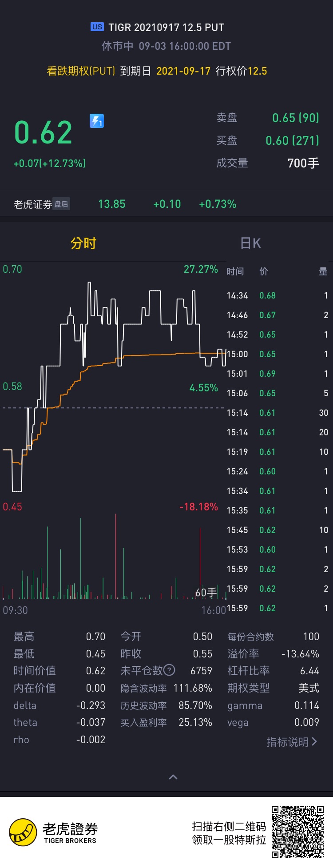333x868 pixels.
Task: Tap the 历史波动率 value 85.70%
Action: 195,705
